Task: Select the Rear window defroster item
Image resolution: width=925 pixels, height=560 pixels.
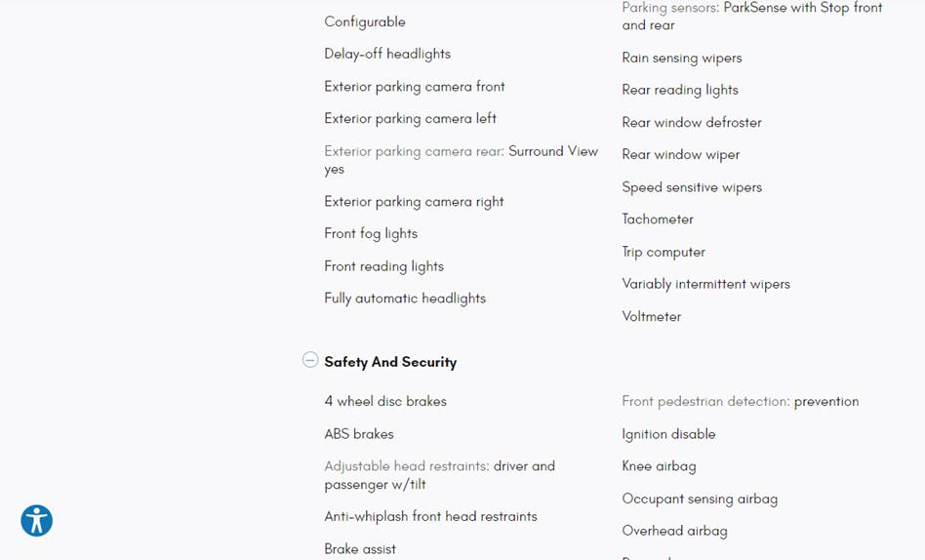Action: click(x=692, y=123)
